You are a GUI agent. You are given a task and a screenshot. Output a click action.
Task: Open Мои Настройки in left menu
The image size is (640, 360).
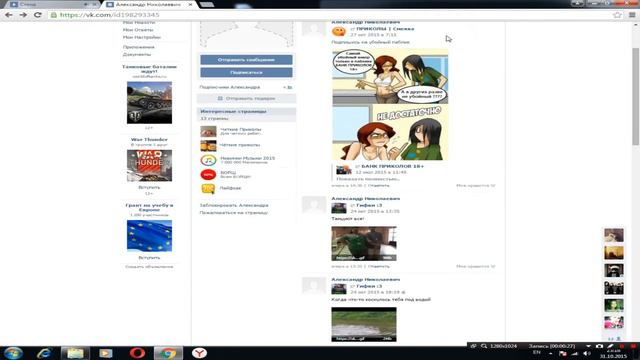click(142, 37)
